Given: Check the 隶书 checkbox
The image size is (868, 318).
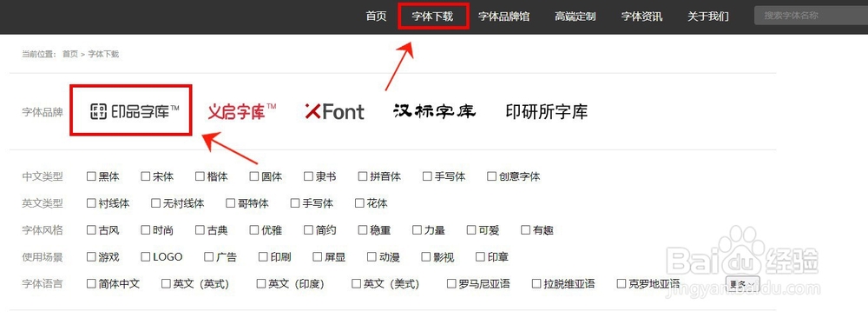Looking at the screenshot, I should [x=308, y=176].
